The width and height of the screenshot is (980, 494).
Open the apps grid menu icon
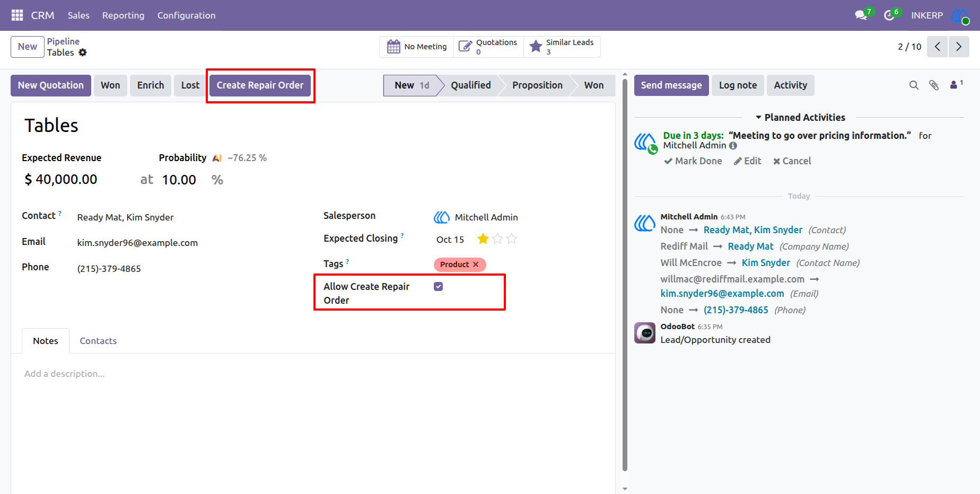[17, 15]
